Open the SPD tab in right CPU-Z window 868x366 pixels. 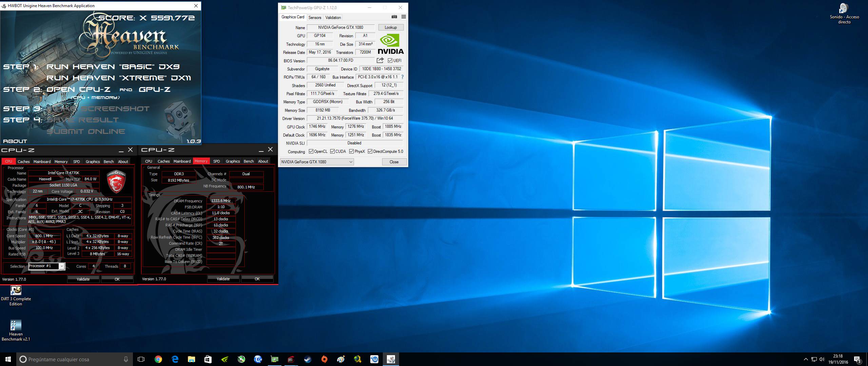click(216, 161)
